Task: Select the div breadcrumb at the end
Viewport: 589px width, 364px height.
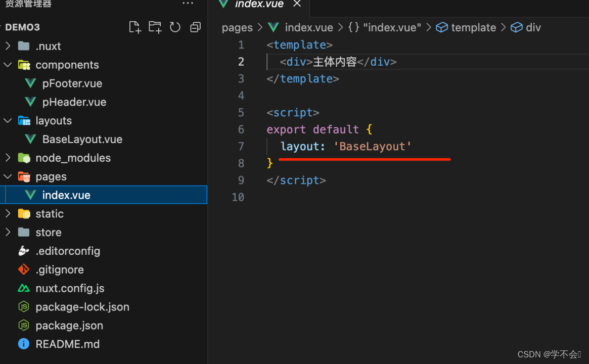Action: (532, 27)
